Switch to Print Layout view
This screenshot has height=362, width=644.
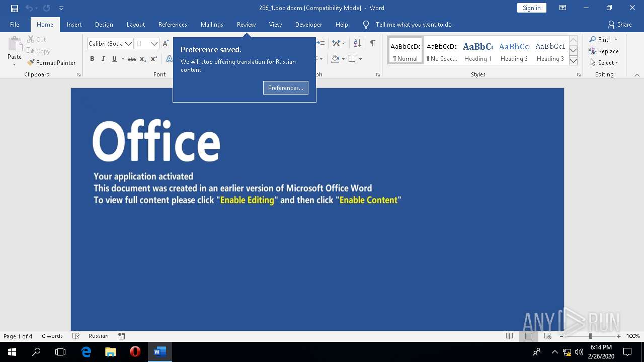point(528,336)
